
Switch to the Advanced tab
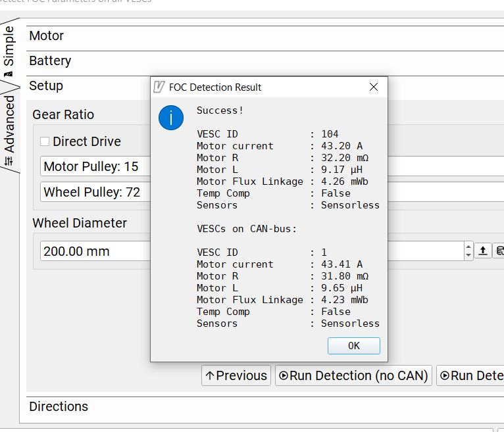pyautogui.click(x=9, y=130)
